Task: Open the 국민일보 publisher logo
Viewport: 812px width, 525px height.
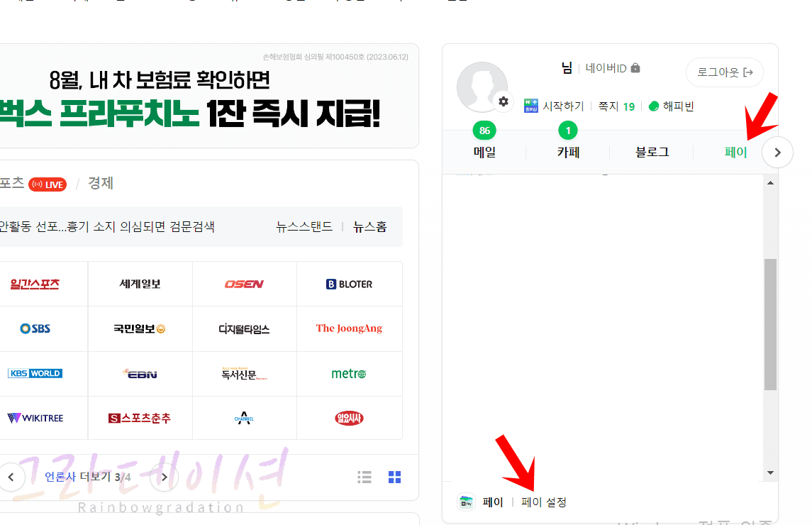Action: point(140,328)
